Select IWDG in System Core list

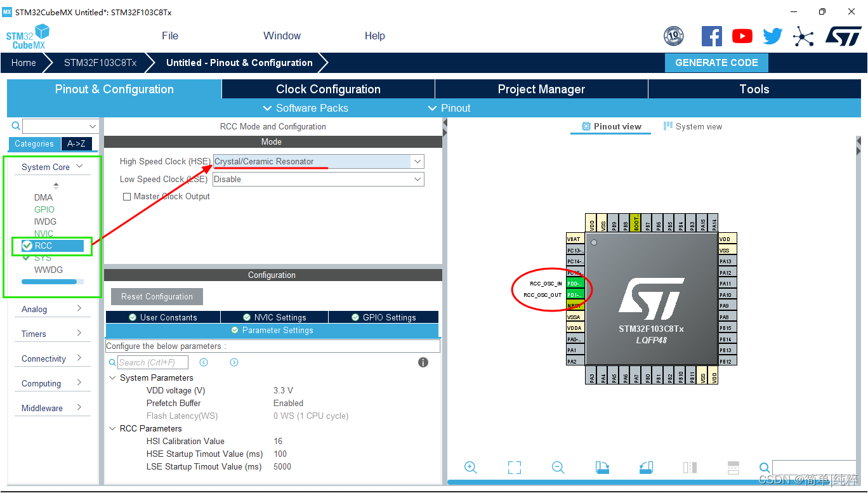point(45,221)
